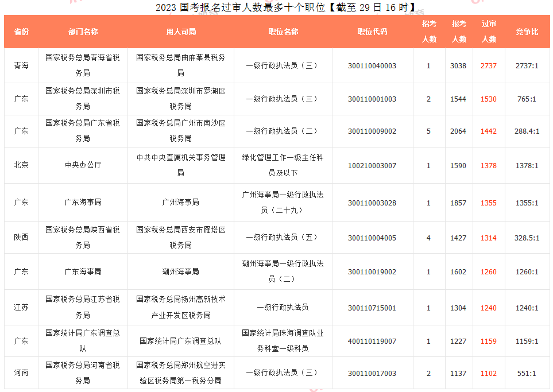Click the 用人司局 column header

tap(181, 32)
